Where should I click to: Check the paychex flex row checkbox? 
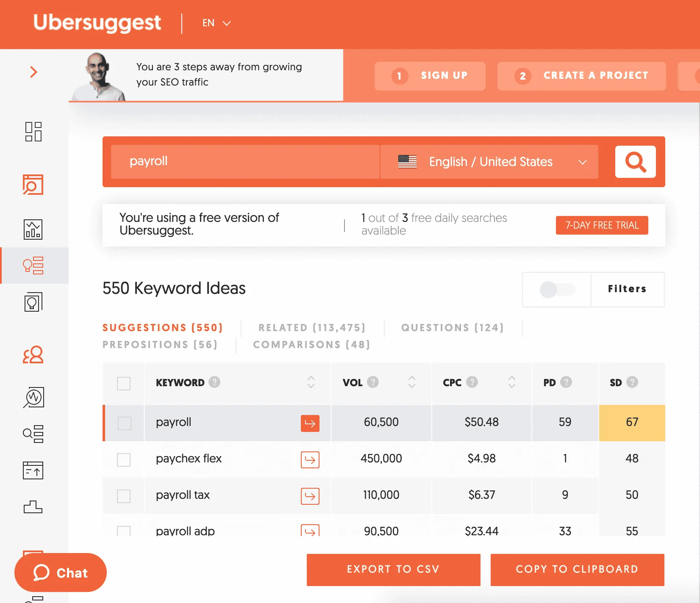click(124, 460)
